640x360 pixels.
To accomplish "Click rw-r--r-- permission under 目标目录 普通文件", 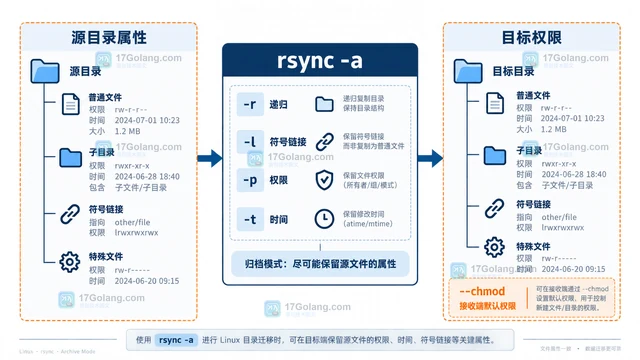I will 556,108.
